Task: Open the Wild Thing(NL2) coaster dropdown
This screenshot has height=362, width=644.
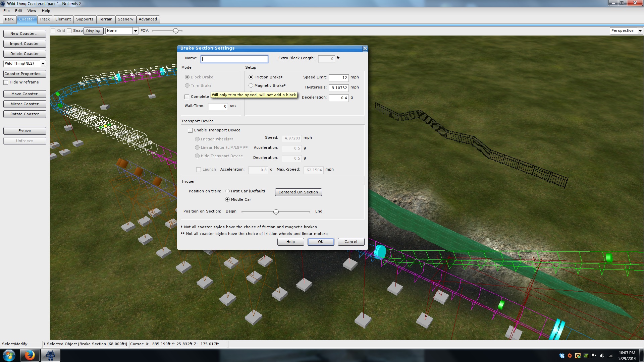Action: click(x=43, y=64)
